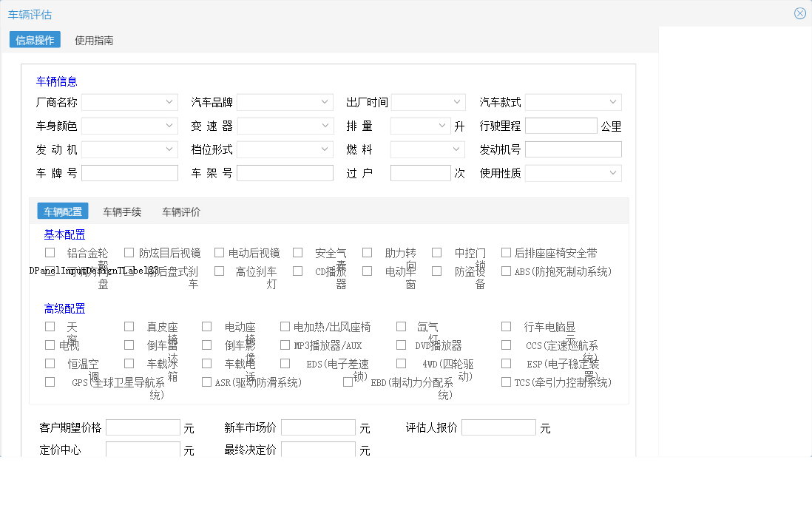
Task: 打开燃料类型下拉框
Action: (427, 149)
